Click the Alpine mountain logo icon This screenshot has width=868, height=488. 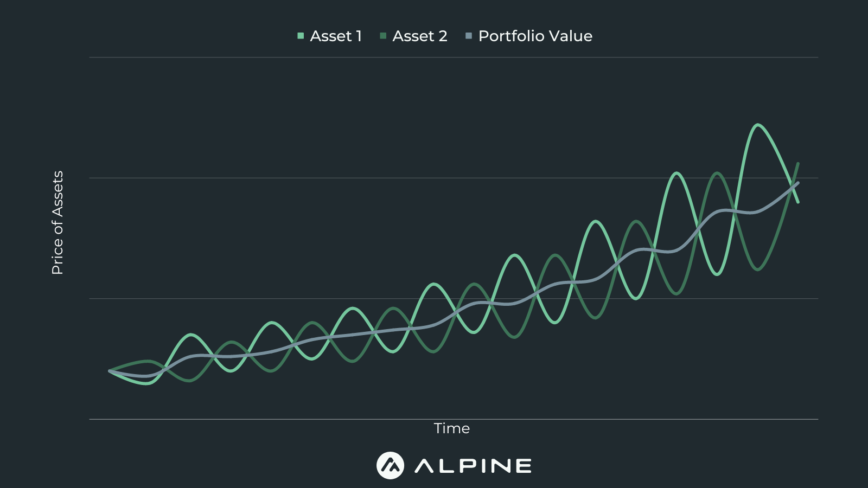pos(390,465)
